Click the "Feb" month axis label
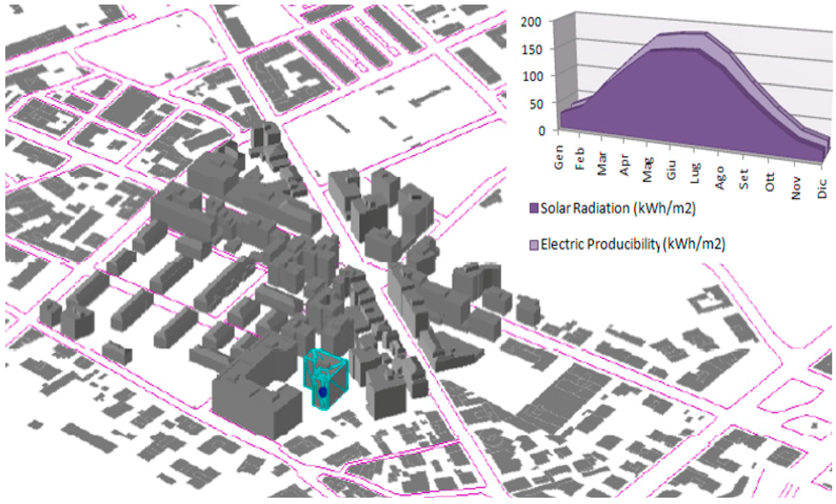The height and width of the screenshot is (504, 836). coord(580,158)
